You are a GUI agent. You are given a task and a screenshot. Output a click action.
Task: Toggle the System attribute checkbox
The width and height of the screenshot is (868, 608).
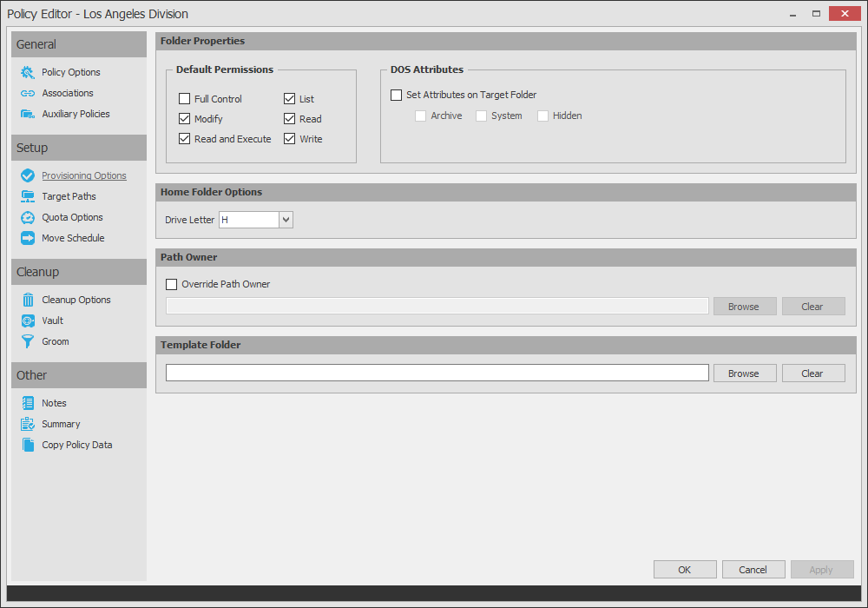481,116
